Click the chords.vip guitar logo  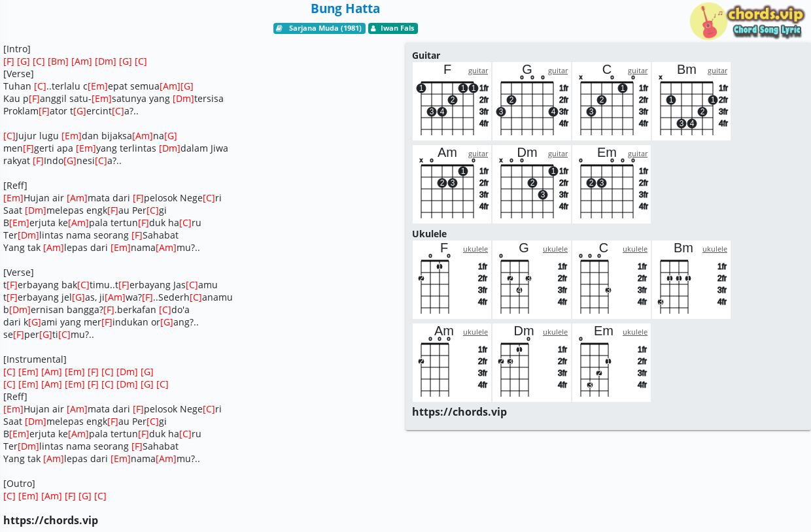click(x=747, y=21)
